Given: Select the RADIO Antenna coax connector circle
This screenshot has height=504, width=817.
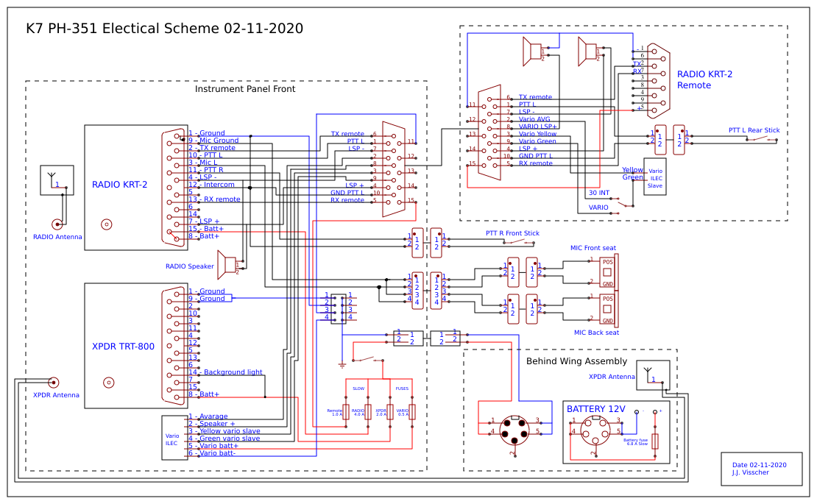Looking at the screenshot, I should point(57,224).
